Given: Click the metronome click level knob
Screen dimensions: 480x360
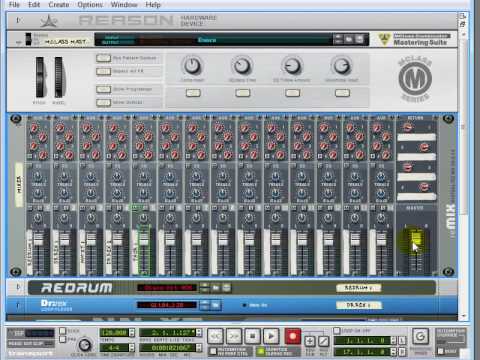Looking at the screenshot, I should [85, 345].
